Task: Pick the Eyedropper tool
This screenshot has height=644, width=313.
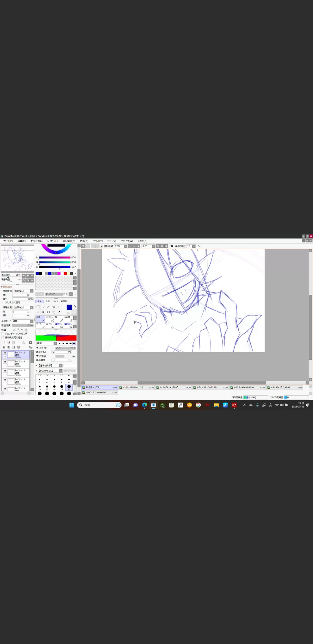Action: [x=59, y=312]
